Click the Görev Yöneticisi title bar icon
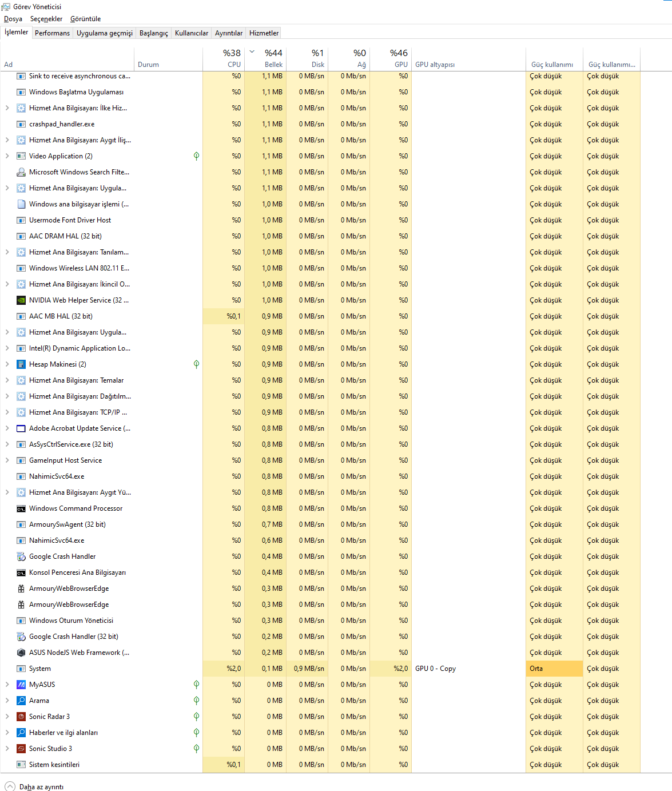The height and width of the screenshot is (791, 672). pyautogui.click(x=6, y=6)
